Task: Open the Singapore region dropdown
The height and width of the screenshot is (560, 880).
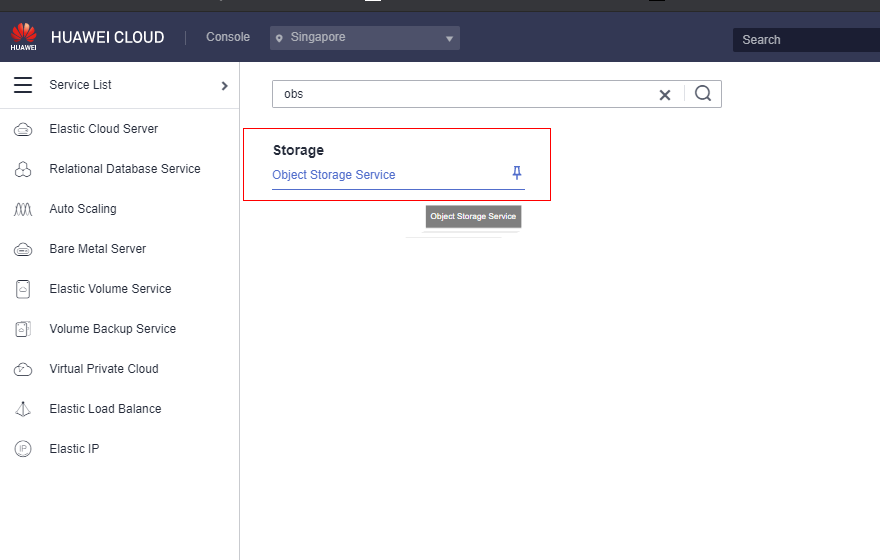Action: [365, 38]
